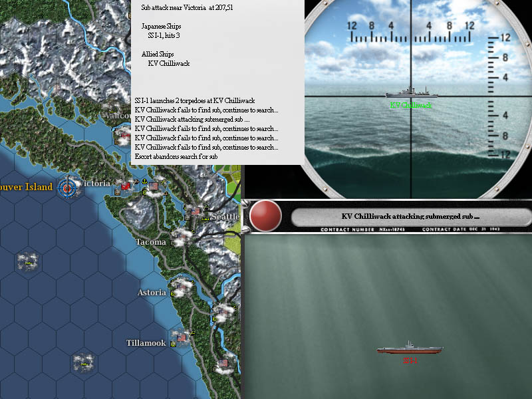Click the Astoria city label on map
Screen dimensions: 532x399
pyautogui.click(x=152, y=293)
